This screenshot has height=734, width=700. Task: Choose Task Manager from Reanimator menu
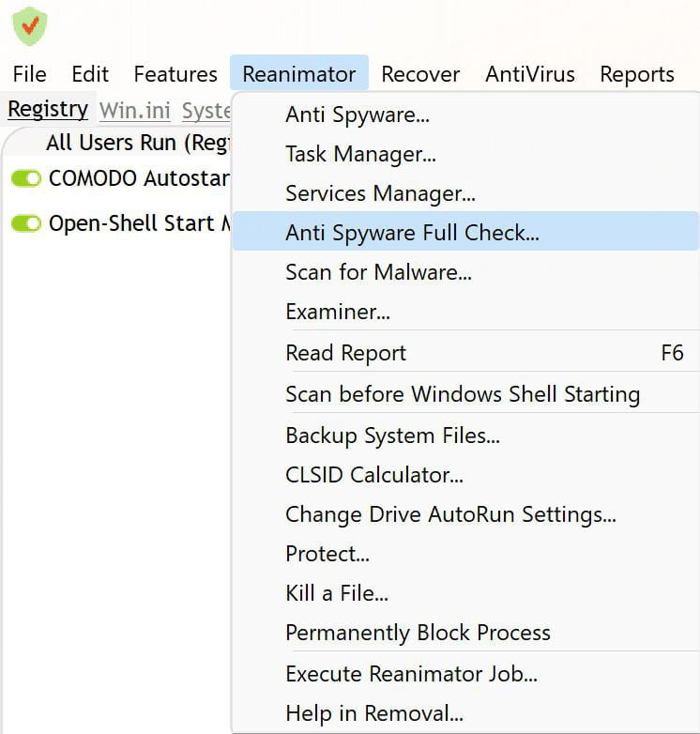click(360, 154)
